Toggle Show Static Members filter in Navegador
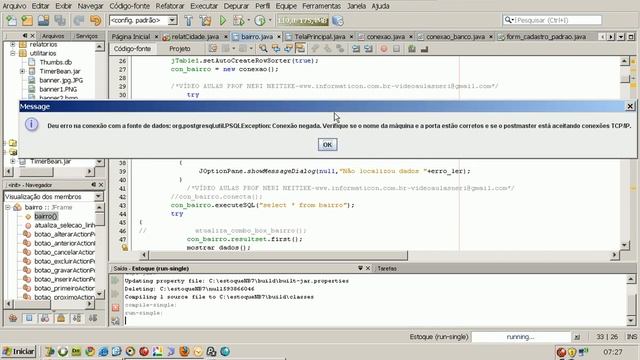This screenshot has height=360, width=640. click(45, 318)
